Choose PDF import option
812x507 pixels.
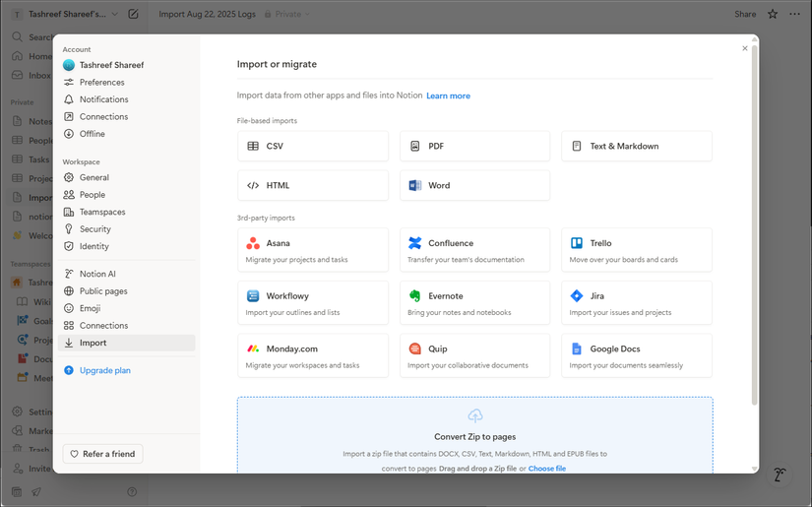tap(474, 147)
